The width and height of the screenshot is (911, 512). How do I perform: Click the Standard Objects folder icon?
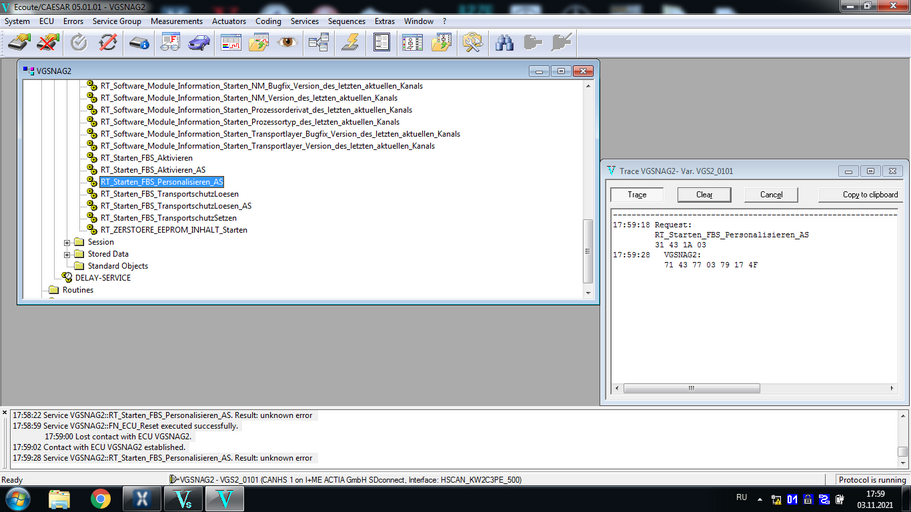[79, 266]
